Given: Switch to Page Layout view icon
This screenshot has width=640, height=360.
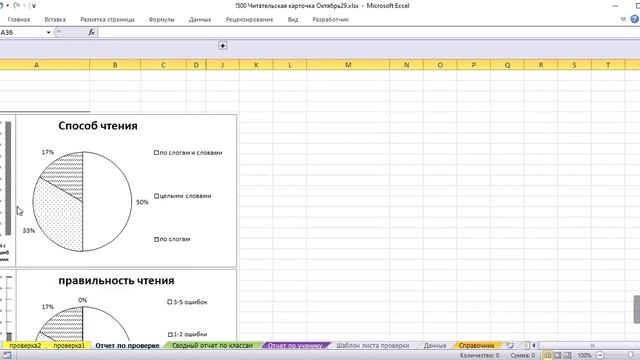Looking at the screenshot, I should [558, 356].
